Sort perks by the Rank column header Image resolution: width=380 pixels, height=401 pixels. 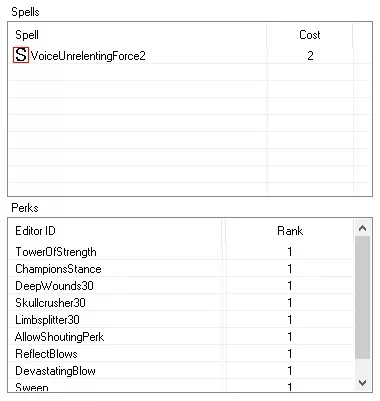coord(290,231)
